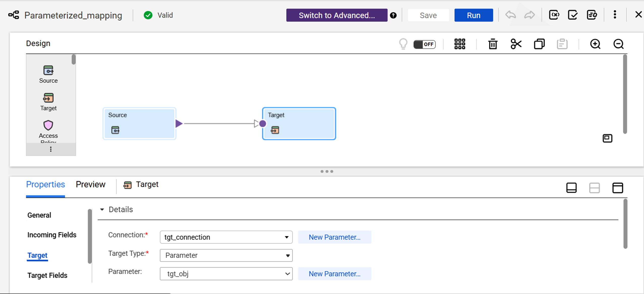
Task: Open the inventory list icon in header
Action: [x=592, y=15]
